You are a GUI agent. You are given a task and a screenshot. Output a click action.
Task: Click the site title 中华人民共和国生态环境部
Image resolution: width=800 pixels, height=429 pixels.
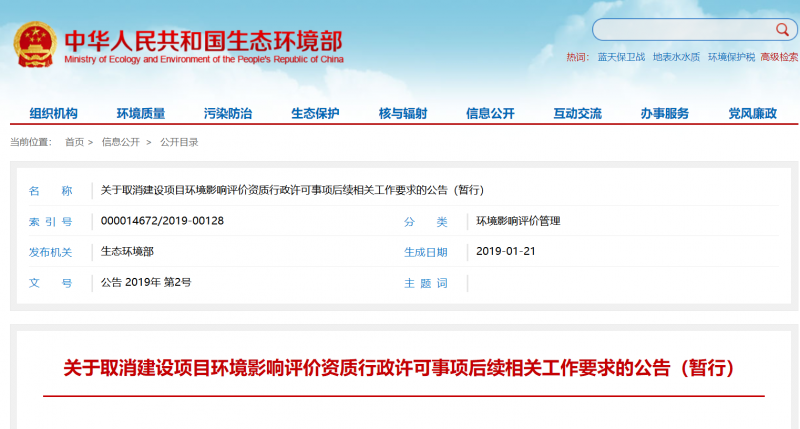204,41
